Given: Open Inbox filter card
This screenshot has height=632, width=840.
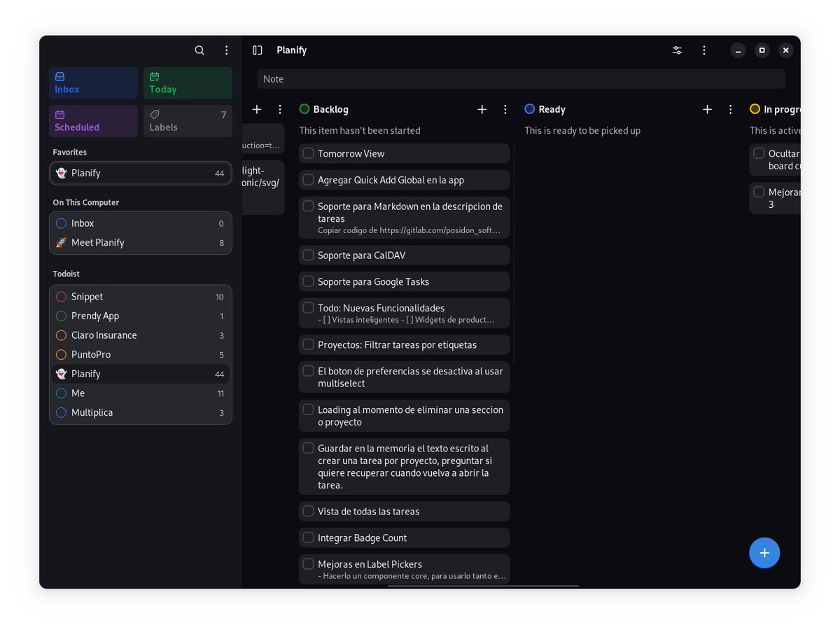Looking at the screenshot, I should pyautogui.click(x=93, y=83).
